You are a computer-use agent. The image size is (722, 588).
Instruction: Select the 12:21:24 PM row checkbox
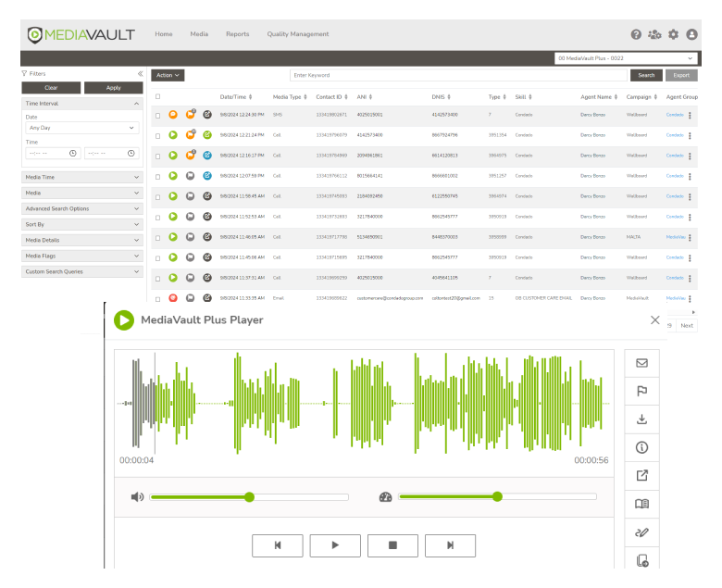(x=158, y=136)
